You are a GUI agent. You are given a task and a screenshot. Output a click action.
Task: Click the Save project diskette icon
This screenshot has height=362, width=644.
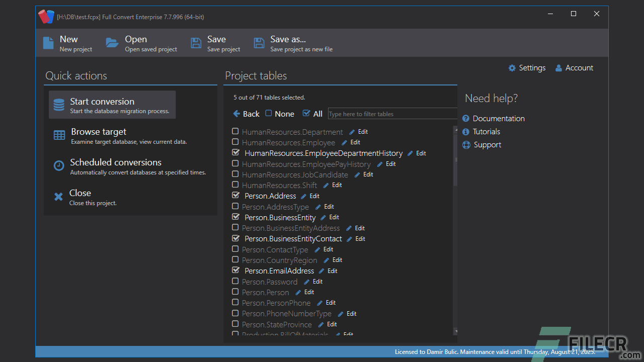coord(196,43)
